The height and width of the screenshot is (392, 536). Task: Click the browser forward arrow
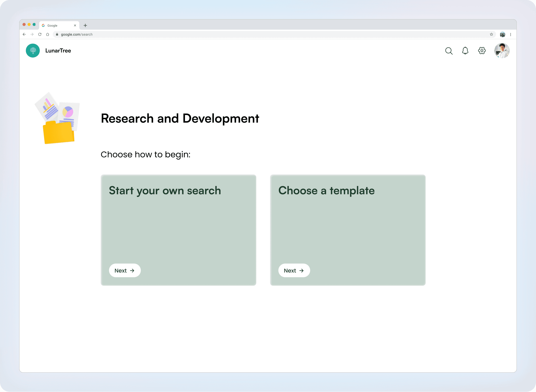click(32, 34)
